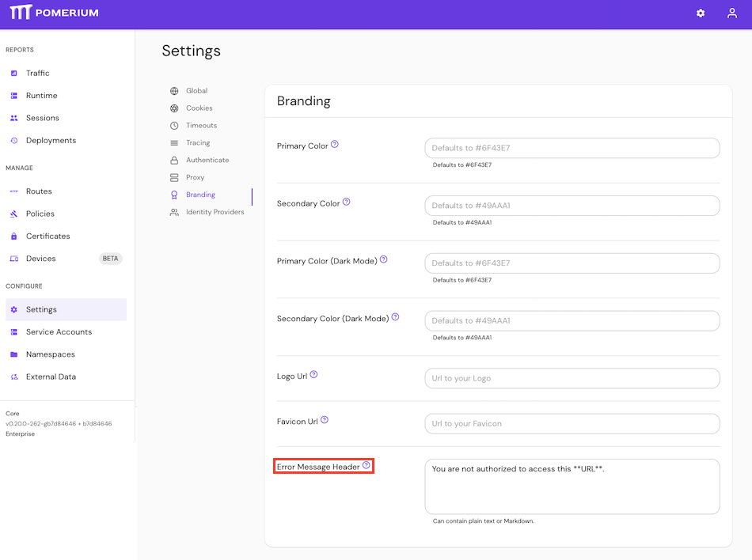
Task: Click the Pomerium logo in header
Action: [55, 13]
